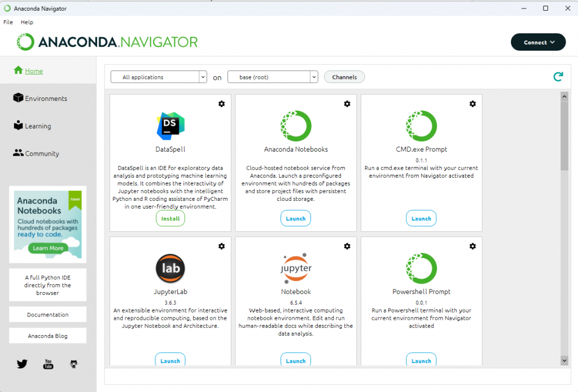
Task: Click the Anaconda Notebooks logo icon
Action: 296,126
